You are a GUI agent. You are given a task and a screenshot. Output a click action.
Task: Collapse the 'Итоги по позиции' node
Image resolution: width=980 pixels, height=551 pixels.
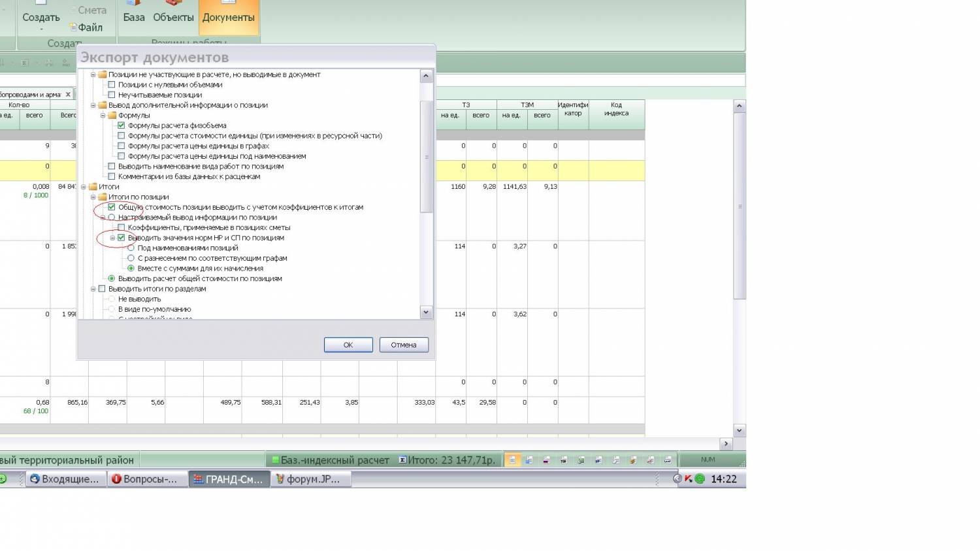[93, 197]
